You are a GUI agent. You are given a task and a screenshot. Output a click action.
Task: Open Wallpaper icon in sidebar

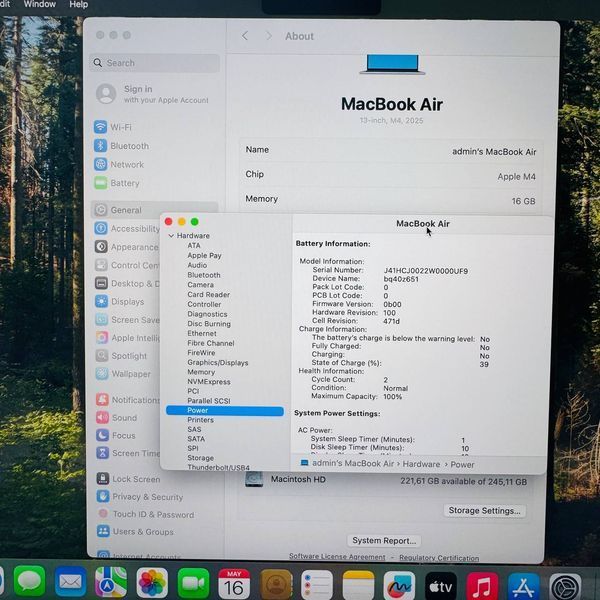(102, 373)
